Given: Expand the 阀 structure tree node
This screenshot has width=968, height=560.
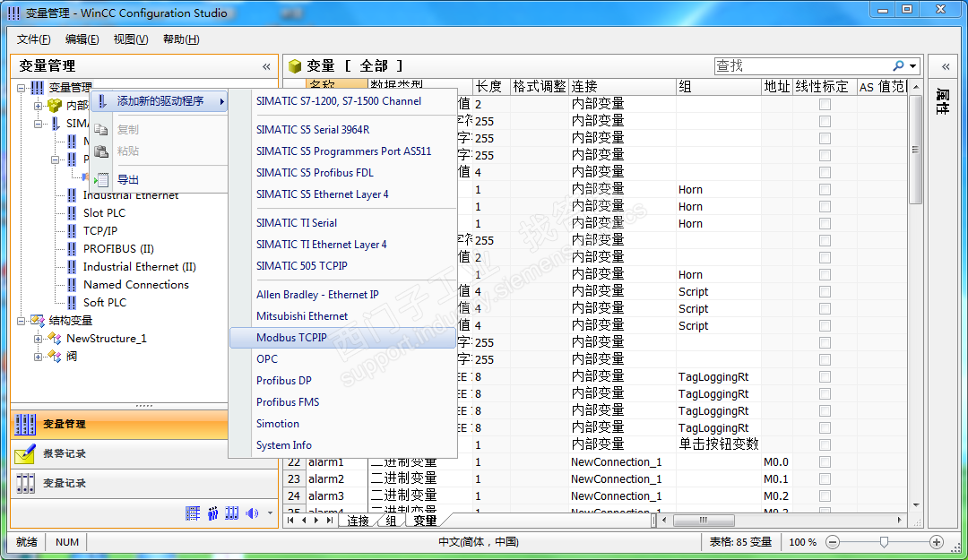Looking at the screenshot, I should click(39, 357).
